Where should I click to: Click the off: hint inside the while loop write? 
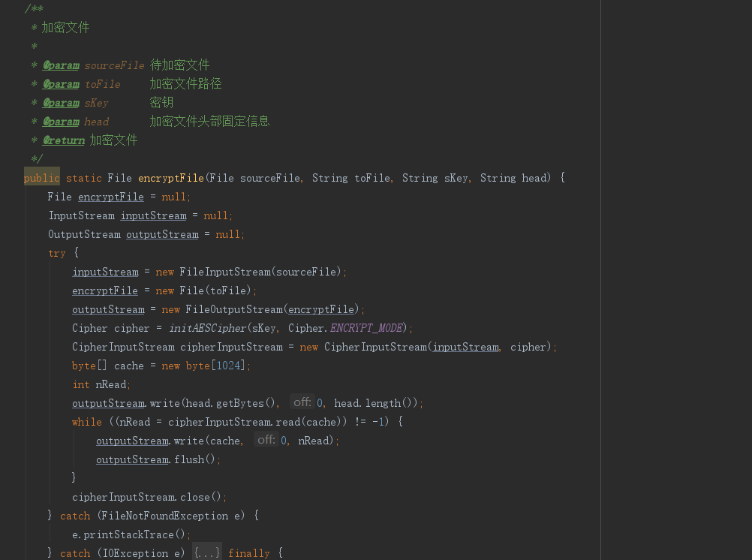point(266,440)
